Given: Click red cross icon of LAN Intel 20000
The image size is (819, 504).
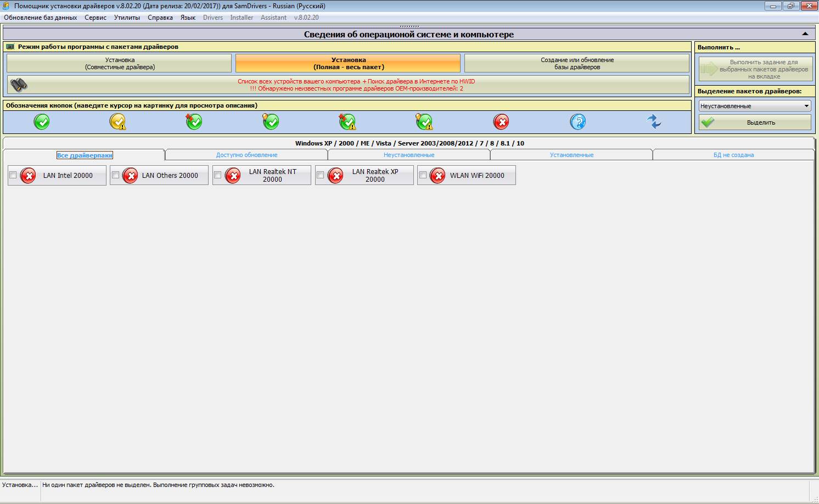Looking at the screenshot, I should point(28,176).
